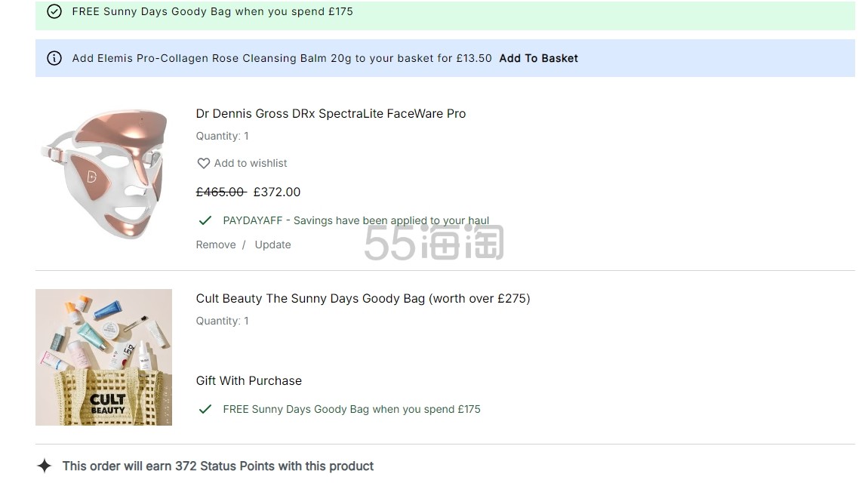Open the Sunny Days Goody Bag title
This screenshot has width=868, height=483.
coord(363,299)
